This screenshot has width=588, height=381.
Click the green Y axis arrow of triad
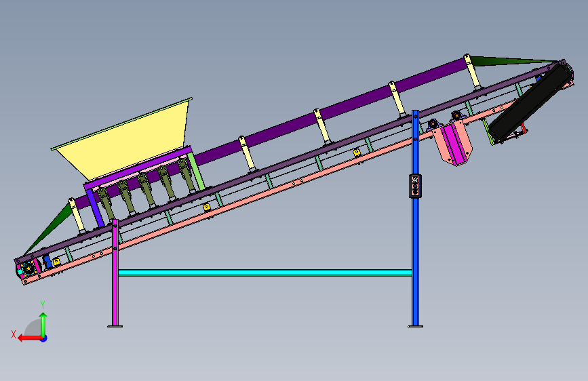click(43, 324)
